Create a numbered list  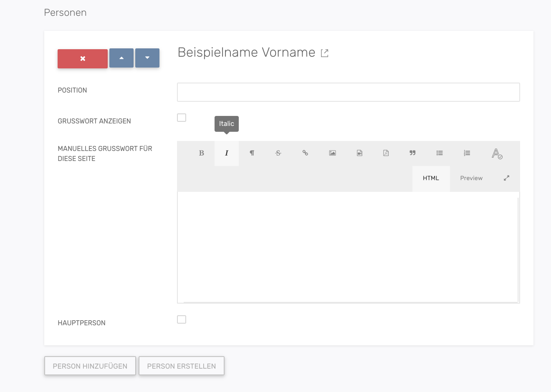[467, 153]
